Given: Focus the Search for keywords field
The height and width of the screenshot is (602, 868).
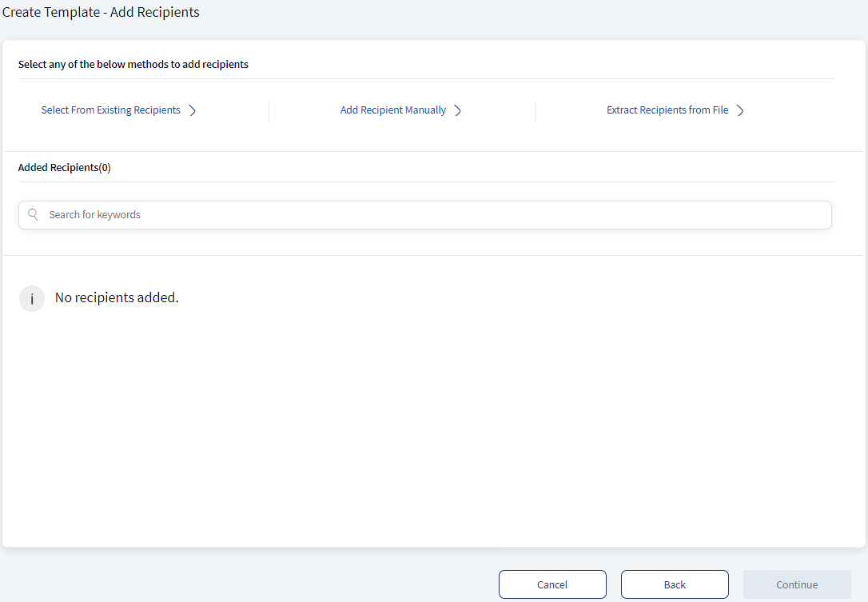Looking at the screenshot, I should click(425, 215).
